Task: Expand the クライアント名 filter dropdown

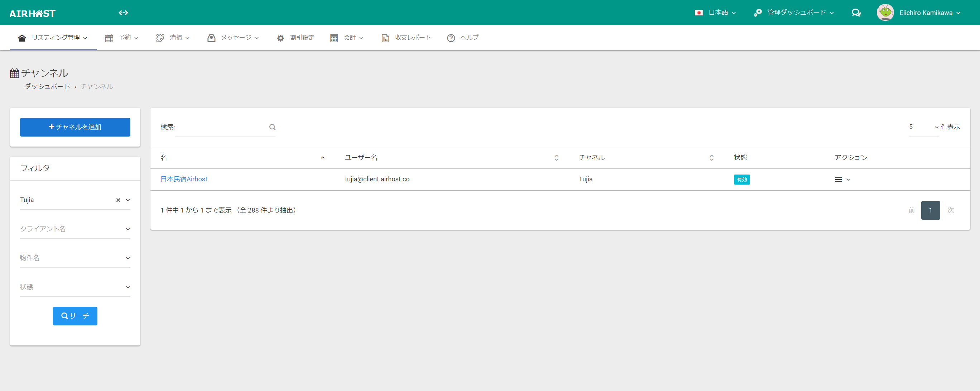Action: (75, 229)
